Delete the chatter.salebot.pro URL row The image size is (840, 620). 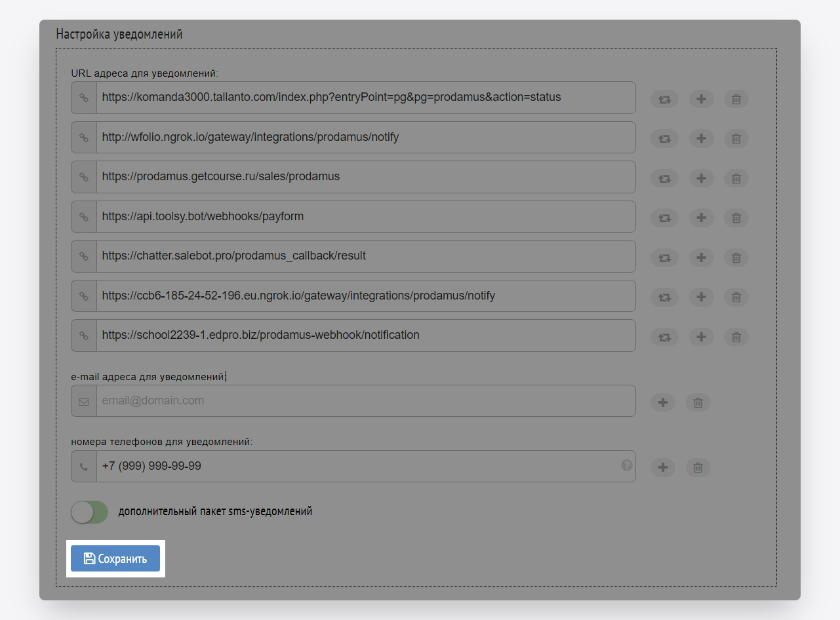tap(736, 258)
